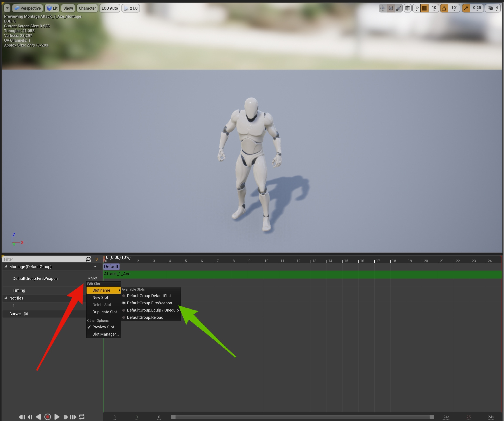Screen dimensions: 504x421
Task: Toggle rotation angle snapping icon
Action: (444, 8)
